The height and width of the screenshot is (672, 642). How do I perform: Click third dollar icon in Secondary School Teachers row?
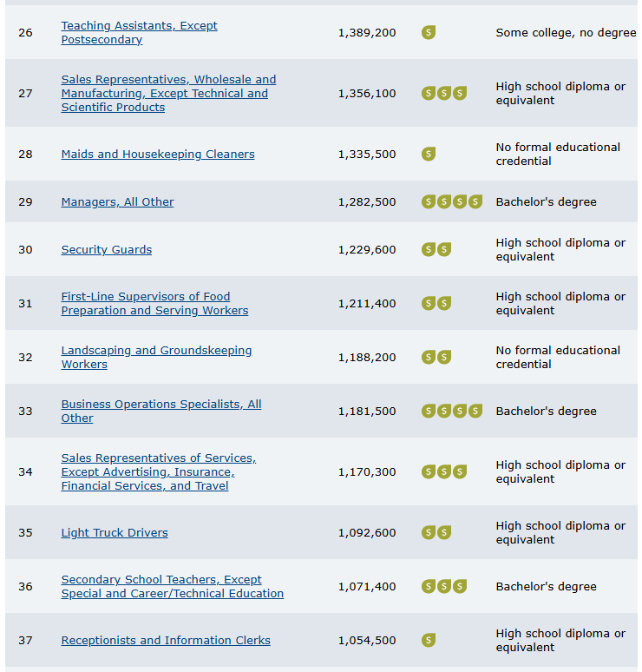[460, 586]
